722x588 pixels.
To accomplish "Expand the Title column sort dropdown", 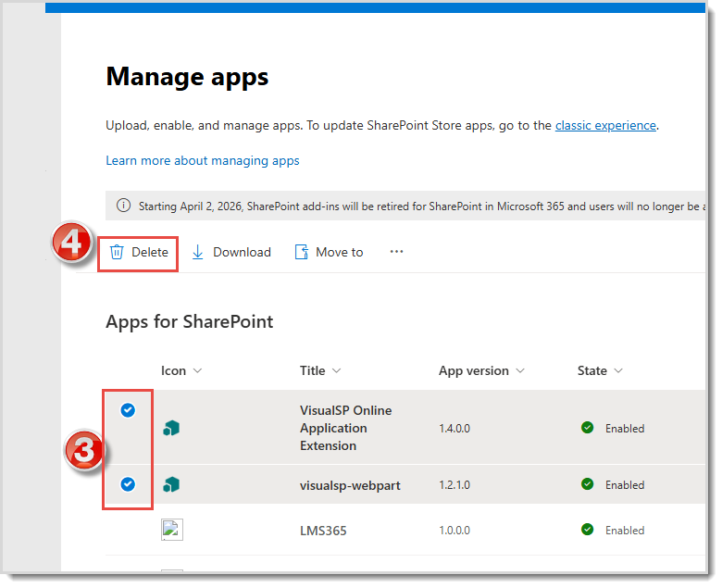I will click(336, 371).
